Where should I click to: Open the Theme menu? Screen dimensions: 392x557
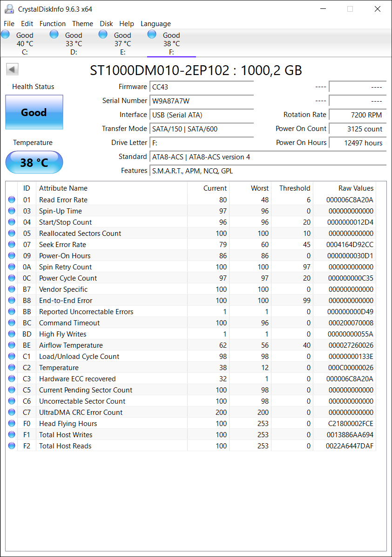coord(82,23)
